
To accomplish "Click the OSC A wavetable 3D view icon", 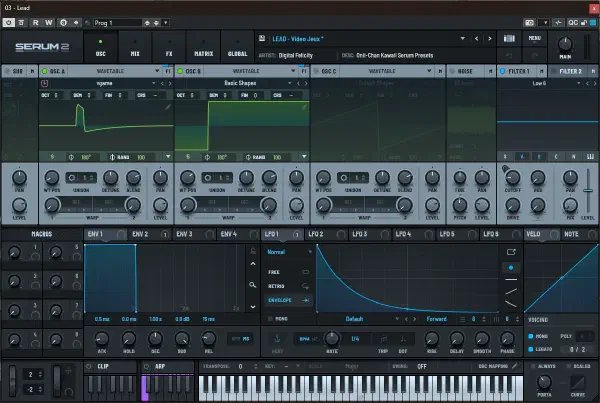I will [x=44, y=83].
